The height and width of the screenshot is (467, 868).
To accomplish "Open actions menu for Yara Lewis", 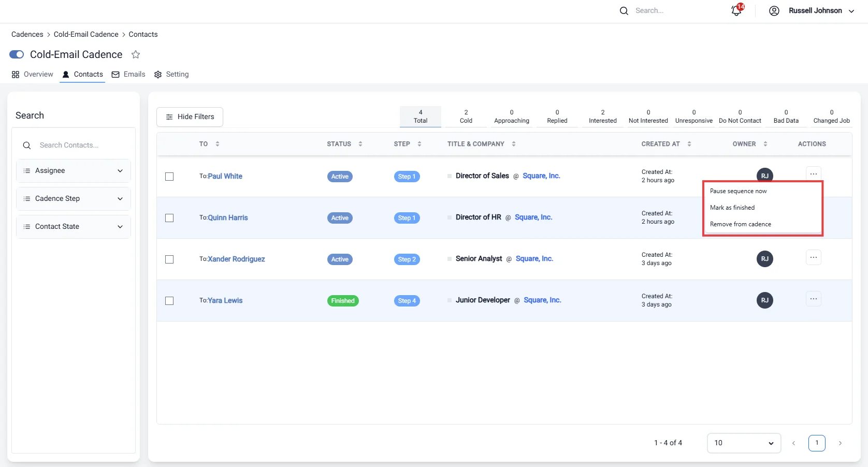I will (x=814, y=299).
